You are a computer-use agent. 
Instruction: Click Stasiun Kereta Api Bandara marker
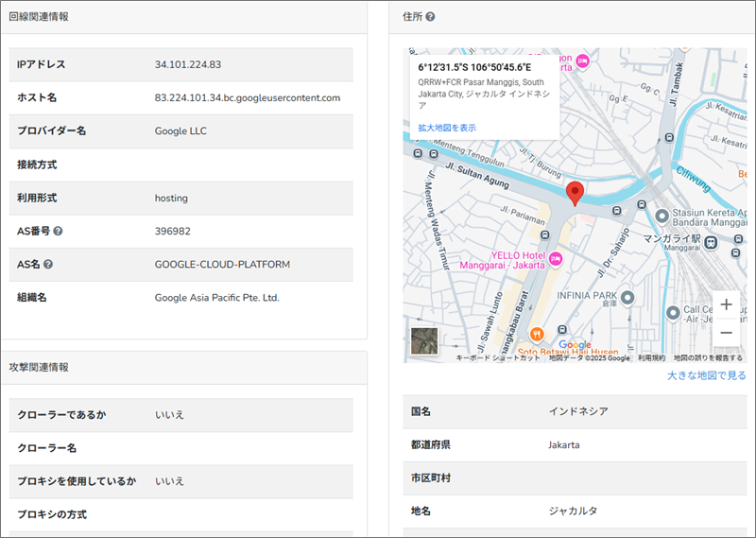click(662, 217)
